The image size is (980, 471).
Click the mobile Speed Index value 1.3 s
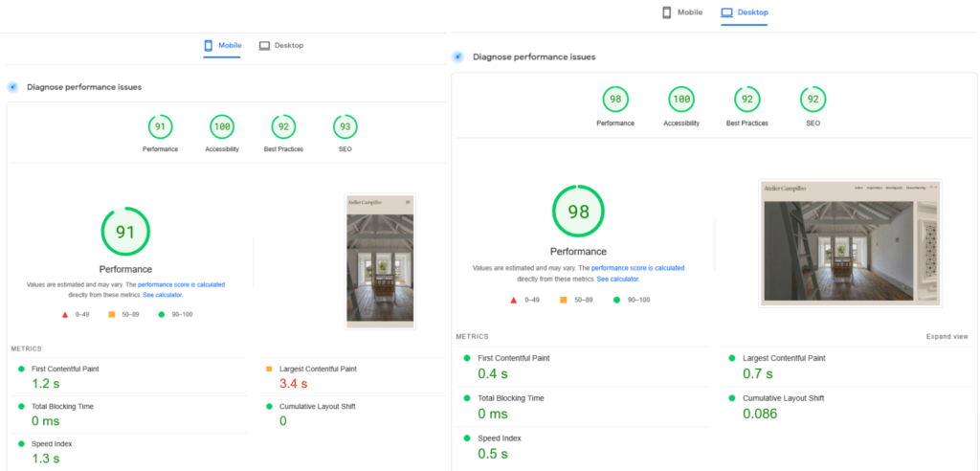tap(46, 459)
